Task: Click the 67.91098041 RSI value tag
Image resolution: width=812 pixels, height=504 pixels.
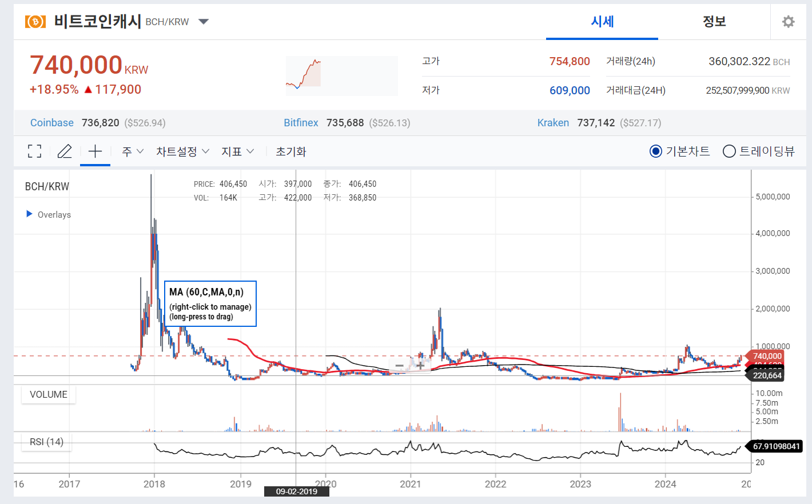Action: [x=775, y=446]
